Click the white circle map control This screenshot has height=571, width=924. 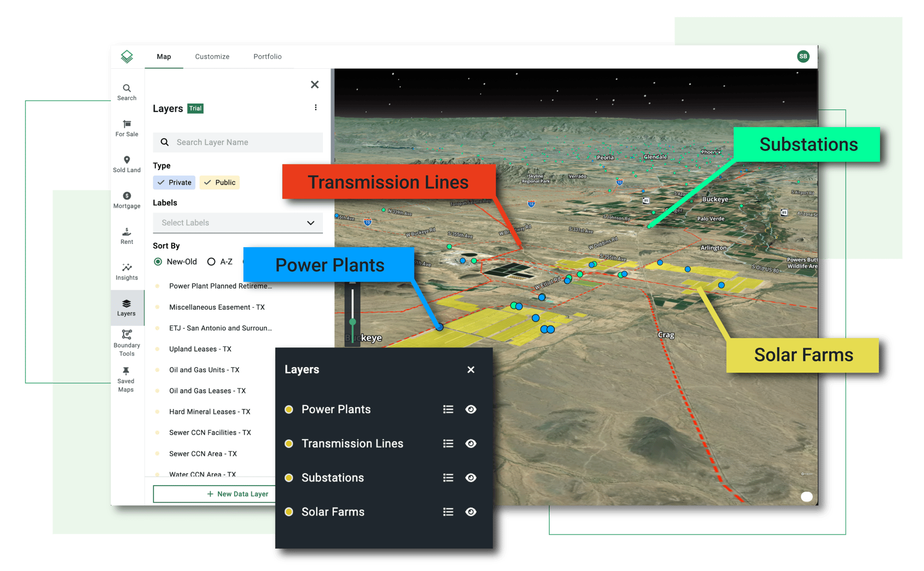click(x=807, y=497)
